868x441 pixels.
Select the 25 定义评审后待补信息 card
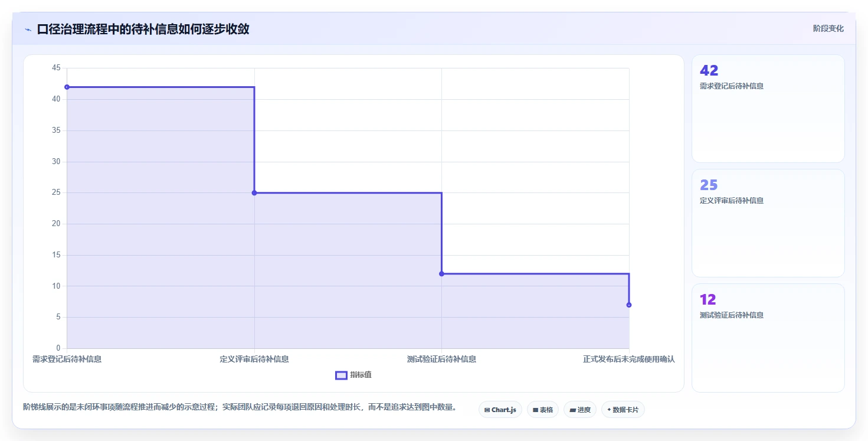(x=768, y=223)
